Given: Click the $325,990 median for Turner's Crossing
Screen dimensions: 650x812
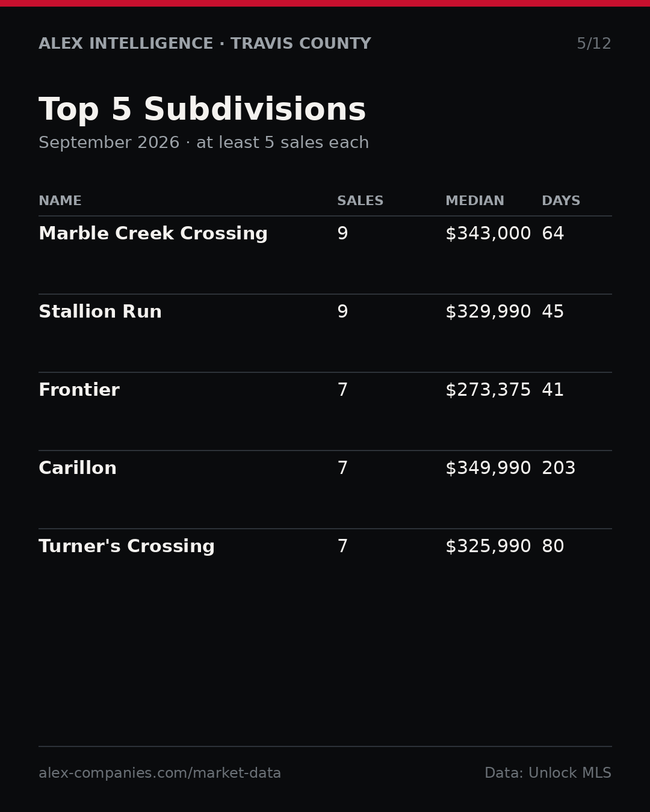Looking at the screenshot, I should [488, 547].
